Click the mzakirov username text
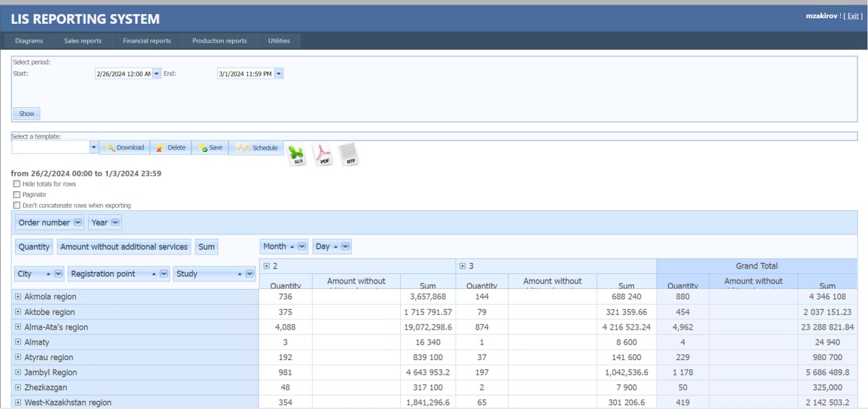The image size is (868, 409). point(821,16)
